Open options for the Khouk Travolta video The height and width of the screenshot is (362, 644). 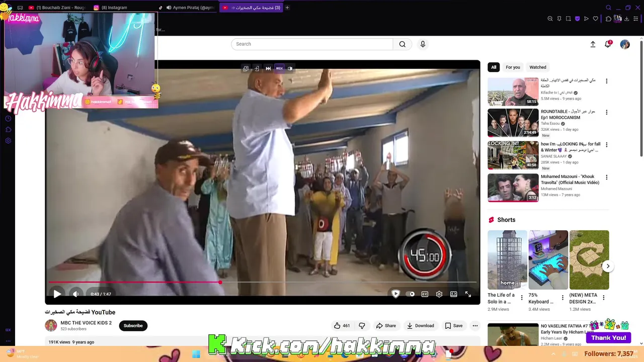[606, 177]
